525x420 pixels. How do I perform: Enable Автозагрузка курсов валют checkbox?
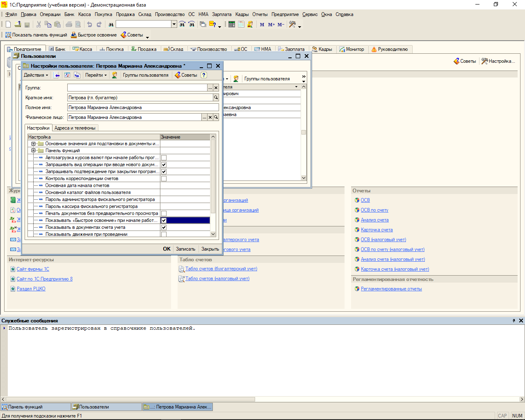pos(164,157)
